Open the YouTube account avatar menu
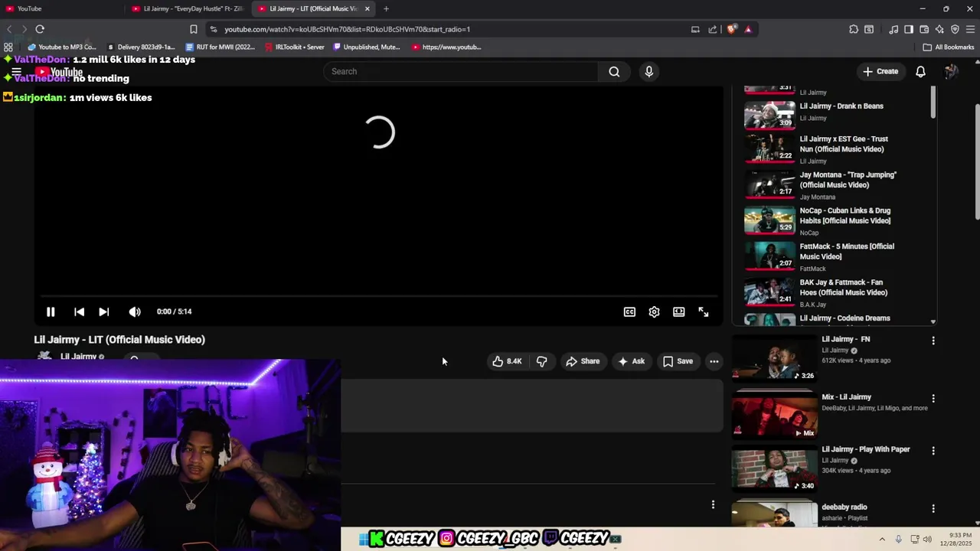This screenshot has width=980, height=551. [x=951, y=71]
